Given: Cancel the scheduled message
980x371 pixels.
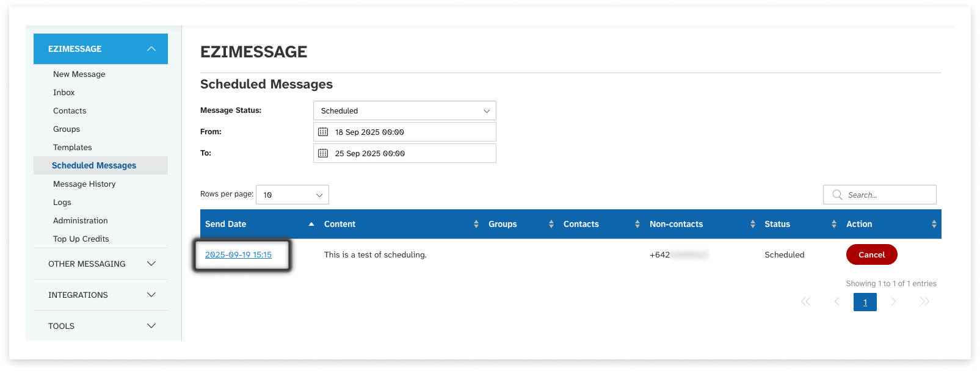Looking at the screenshot, I should [871, 254].
